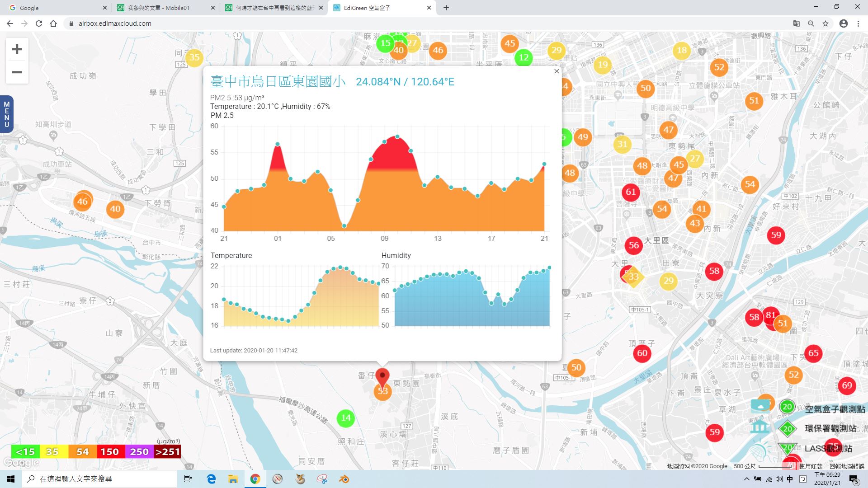Select the orange 52 marker near 立體貓公車站
This screenshot has height=488, width=868.
tap(719, 68)
